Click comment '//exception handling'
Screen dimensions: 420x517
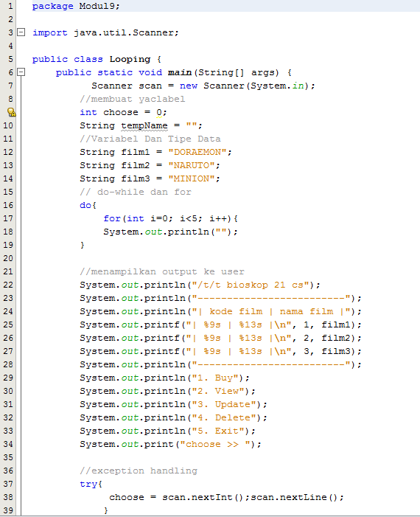point(139,471)
